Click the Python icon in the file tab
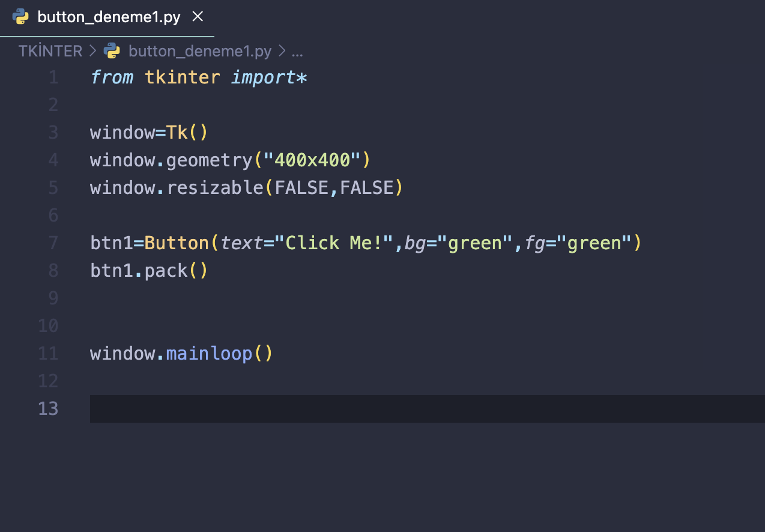This screenshot has height=532, width=765. tap(21, 17)
